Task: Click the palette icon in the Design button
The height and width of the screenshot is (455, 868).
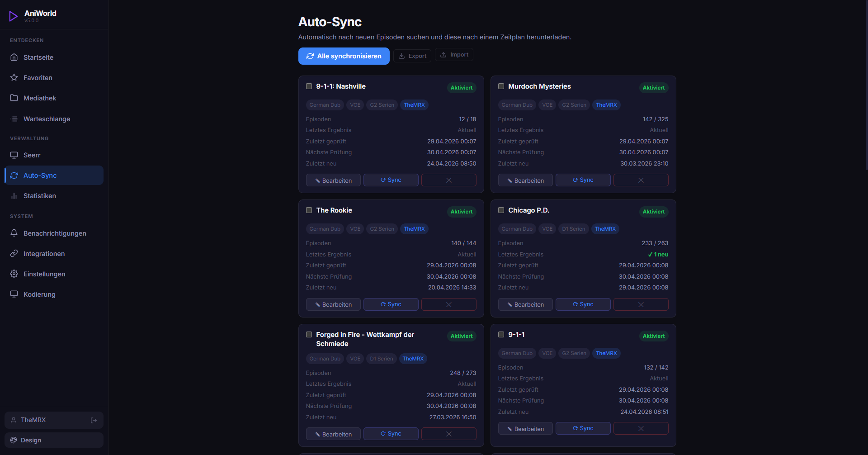Action: pos(14,440)
